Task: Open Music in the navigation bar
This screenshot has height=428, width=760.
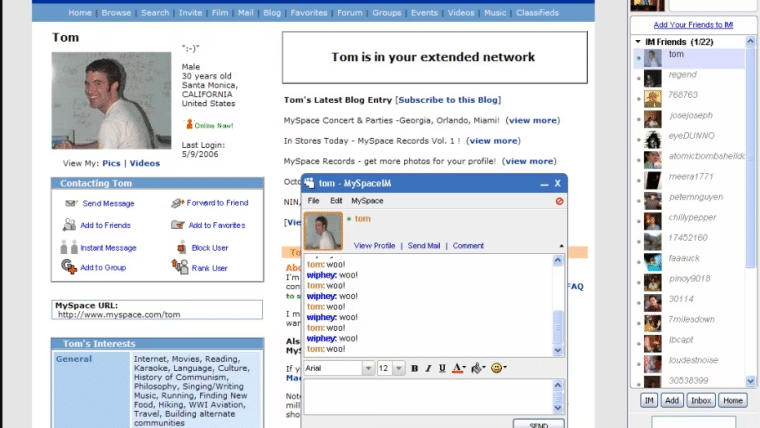Action: [x=495, y=13]
